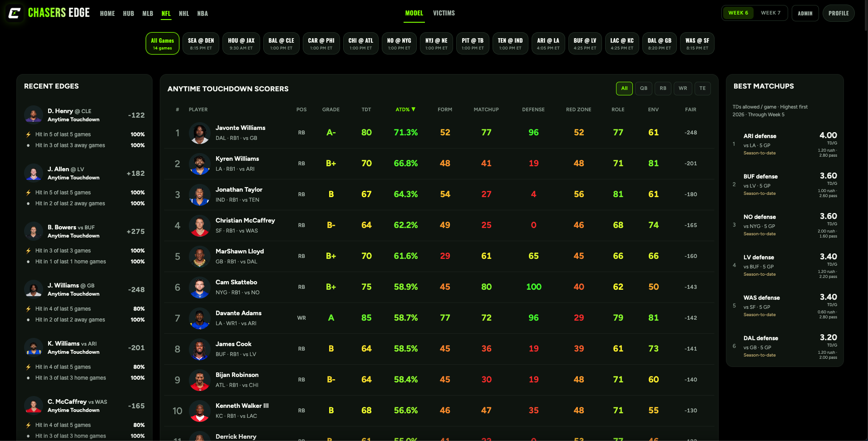Click Davante Adams headshot

click(x=199, y=318)
